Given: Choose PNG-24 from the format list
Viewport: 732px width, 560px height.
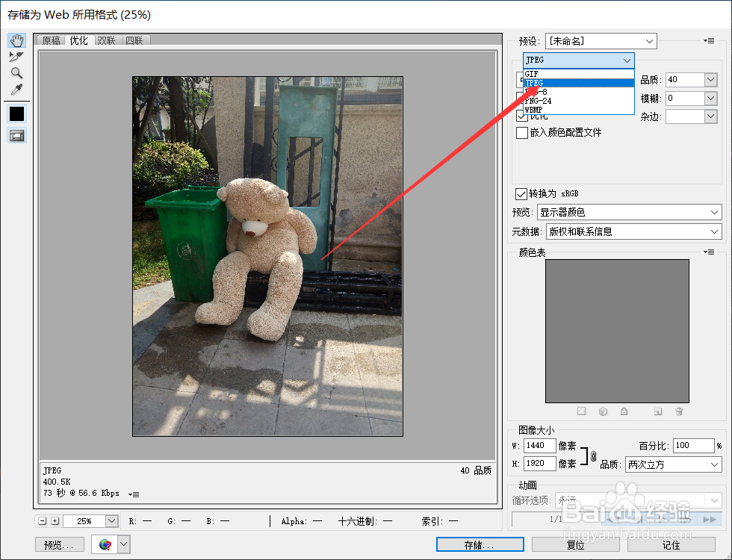Looking at the screenshot, I should pos(579,101).
